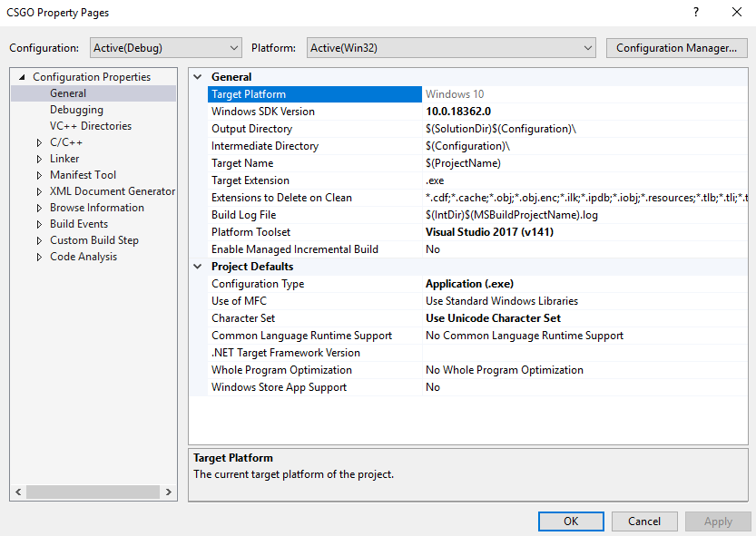Collapse the General property section chevron
The image size is (756, 536).
pos(198,77)
